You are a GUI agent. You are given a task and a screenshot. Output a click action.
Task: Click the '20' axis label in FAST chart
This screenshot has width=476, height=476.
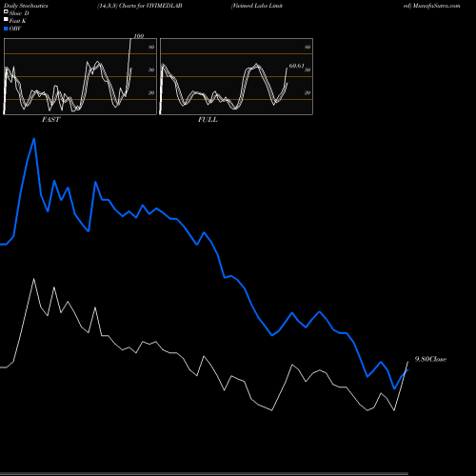pos(151,92)
